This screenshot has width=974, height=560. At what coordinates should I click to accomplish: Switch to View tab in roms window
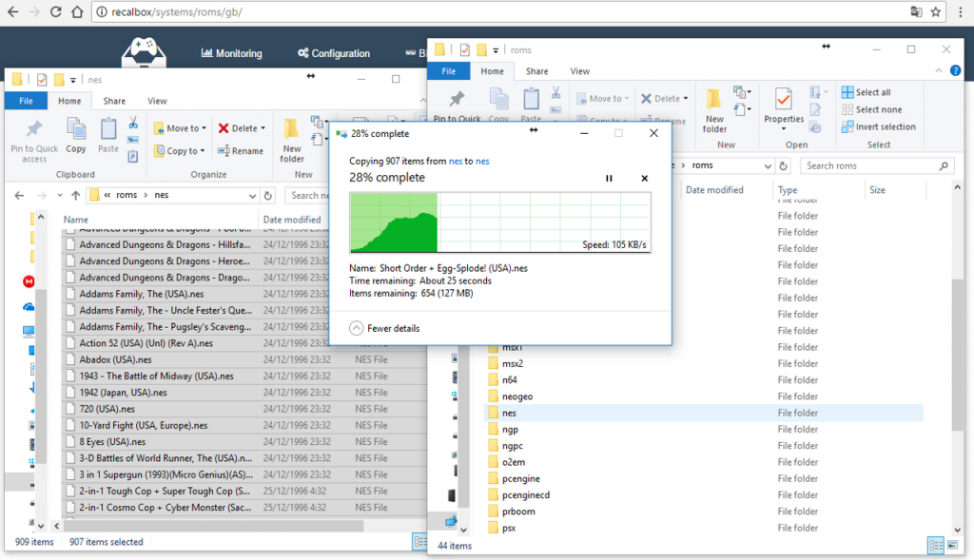(x=579, y=71)
